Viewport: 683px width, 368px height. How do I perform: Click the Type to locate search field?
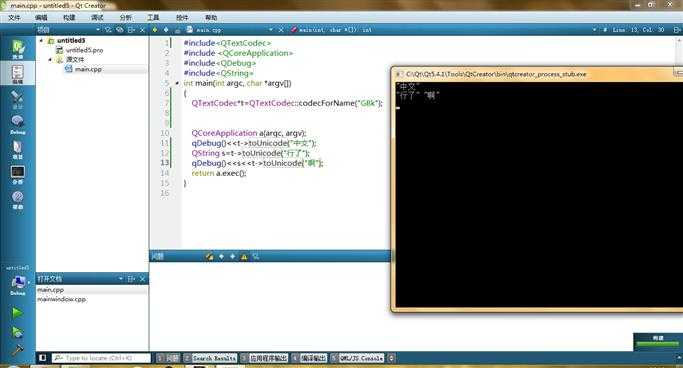click(x=101, y=358)
